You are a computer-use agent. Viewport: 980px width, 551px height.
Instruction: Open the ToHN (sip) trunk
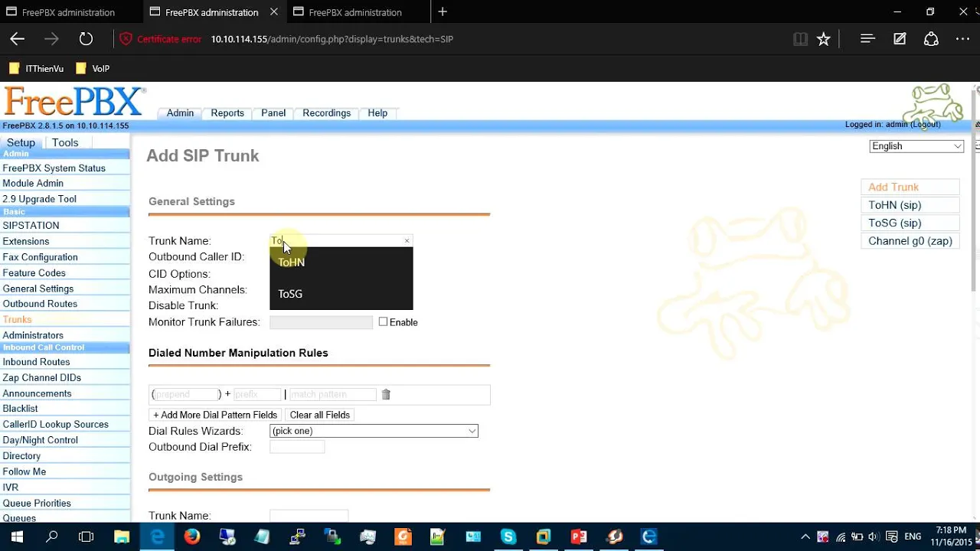coord(895,205)
